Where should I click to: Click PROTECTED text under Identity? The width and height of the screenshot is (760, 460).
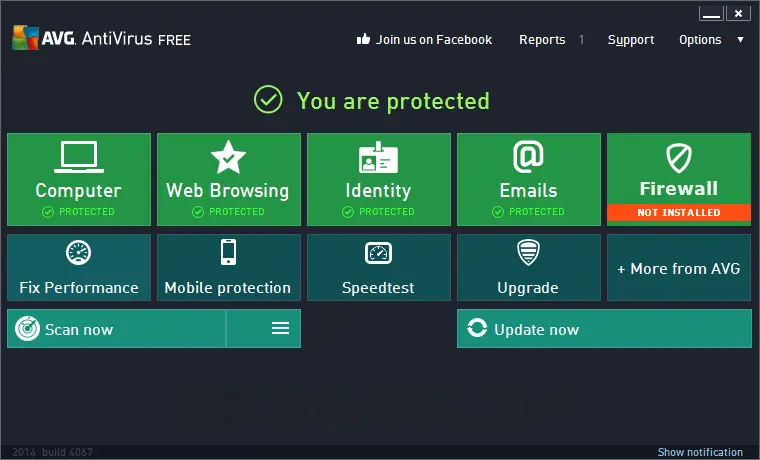pyautogui.click(x=386, y=212)
